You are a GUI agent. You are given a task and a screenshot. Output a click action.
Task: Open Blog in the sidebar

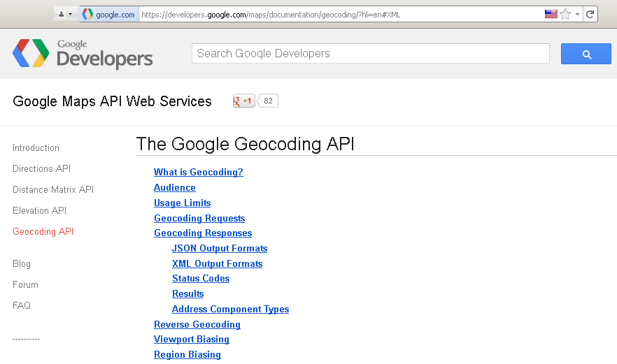click(22, 264)
